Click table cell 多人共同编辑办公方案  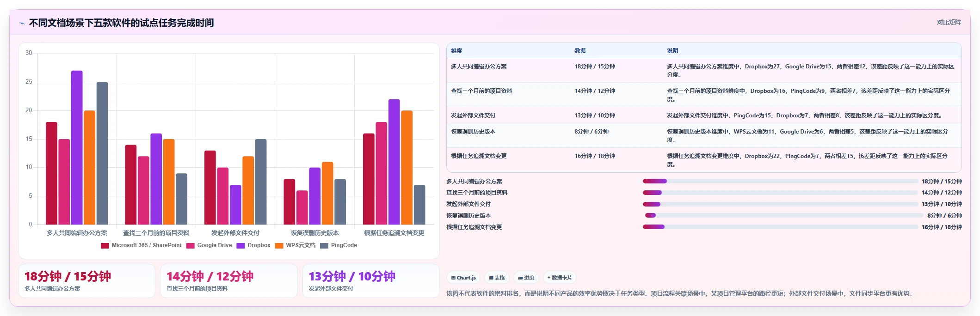tap(479, 67)
